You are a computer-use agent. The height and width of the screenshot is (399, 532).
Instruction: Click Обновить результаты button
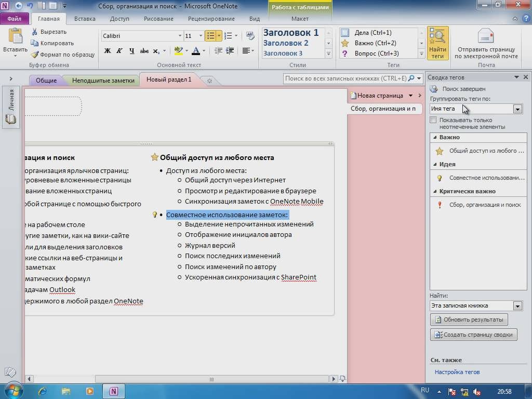pyautogui.click(x=469, y=320)
